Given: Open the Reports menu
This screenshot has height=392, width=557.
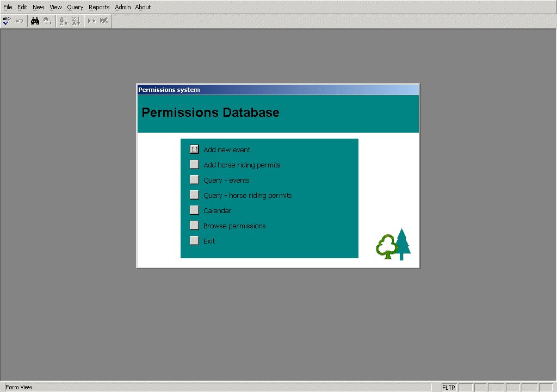Looking at the screenshot, I should coord(99,7).
